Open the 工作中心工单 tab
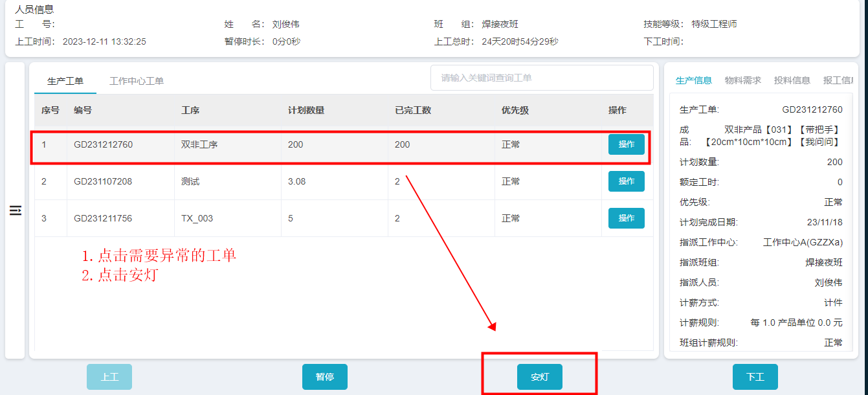This screenshot has width=868, height=395. tap(137, 81)
